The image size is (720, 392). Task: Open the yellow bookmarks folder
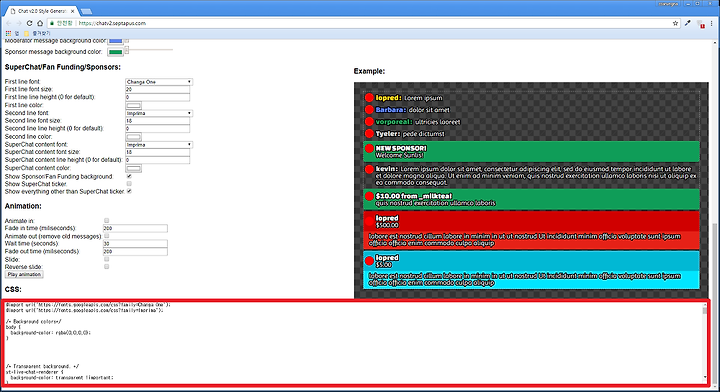(x=26, y=33)
